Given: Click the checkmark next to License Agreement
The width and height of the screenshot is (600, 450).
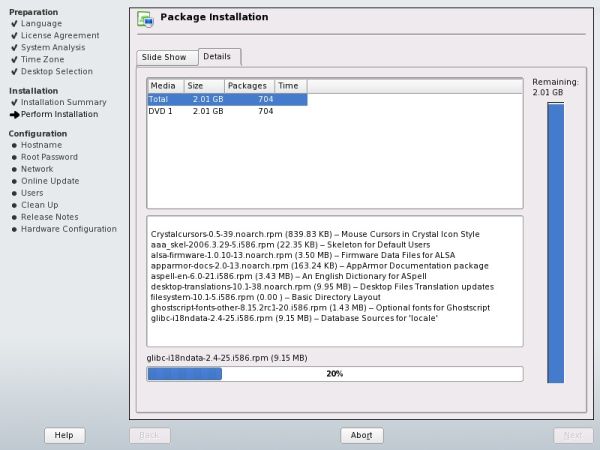Looking at the screenshot, I should pyautogui.click(x=15, y=36).
